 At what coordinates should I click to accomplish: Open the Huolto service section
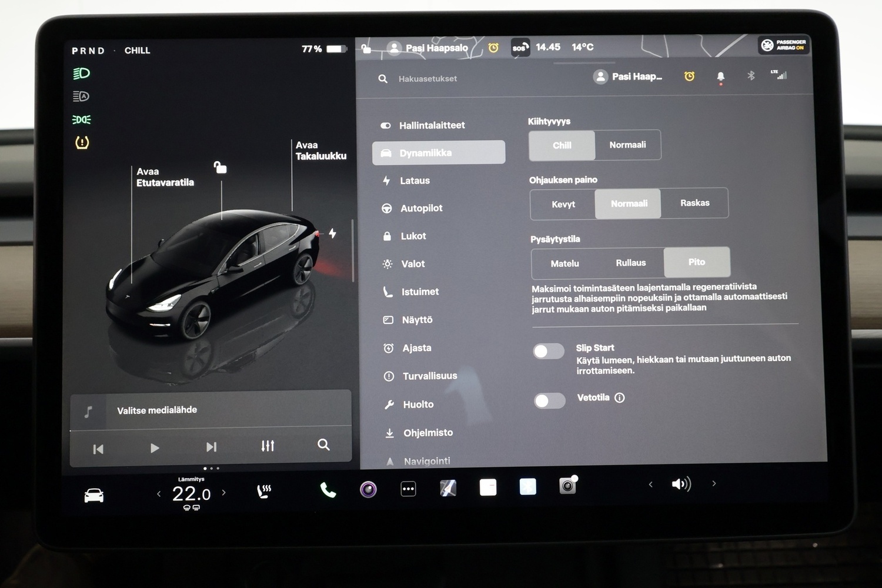(x=409, y=405)
